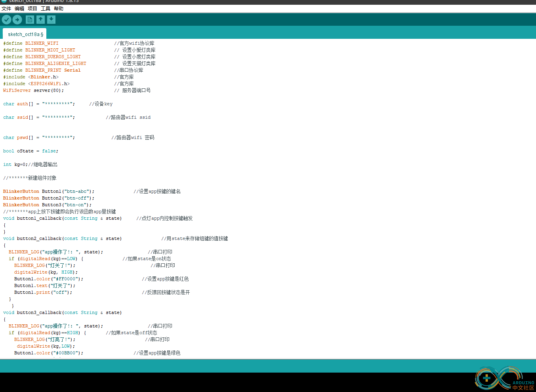Viewport: 536px width, 392px height.
Task: Click the '//官方wifi协议库' comment
Action: (x=134, y=44)
